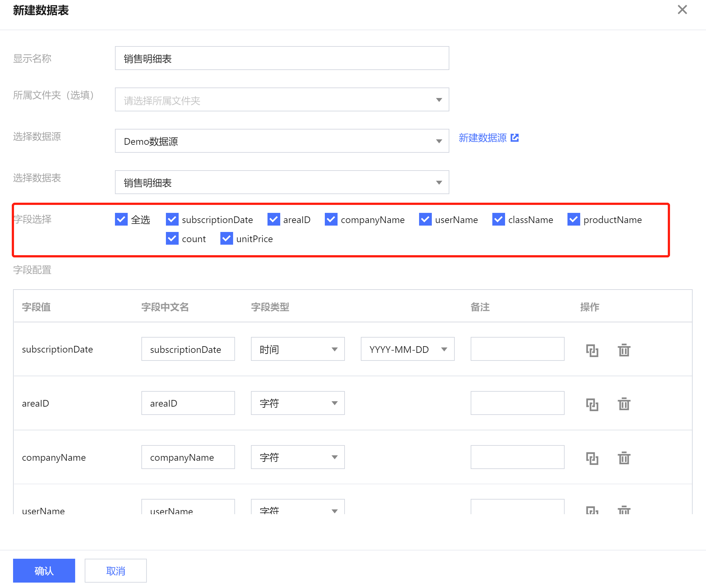The image size is (706, 588).
Task: Uncheck the 全选 checkbox
Action: tap(121, 220)
